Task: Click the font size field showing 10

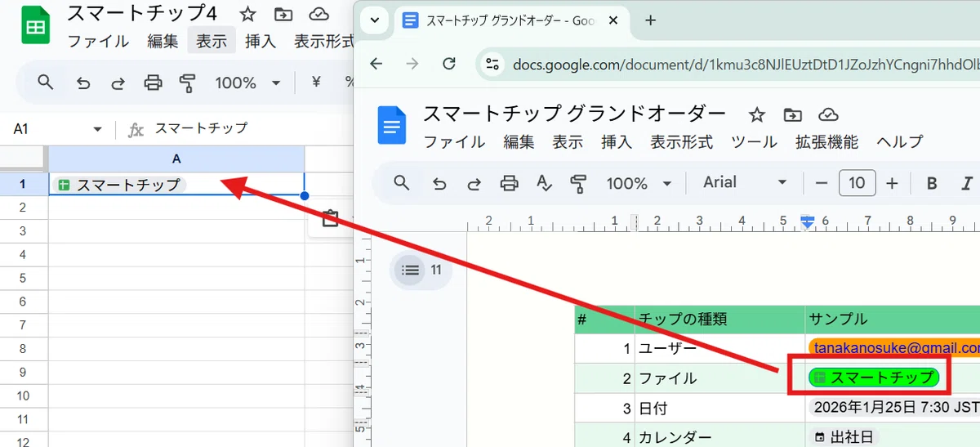Action: 857,183
